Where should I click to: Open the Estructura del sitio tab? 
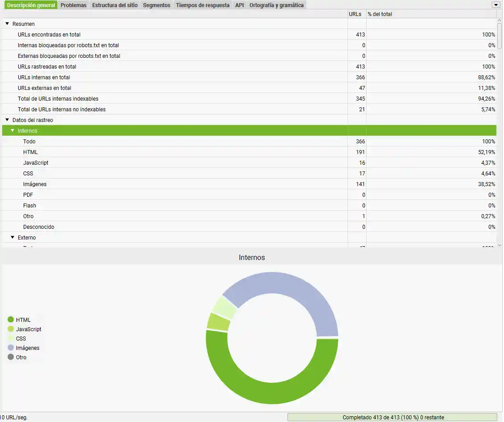[115, 5]
